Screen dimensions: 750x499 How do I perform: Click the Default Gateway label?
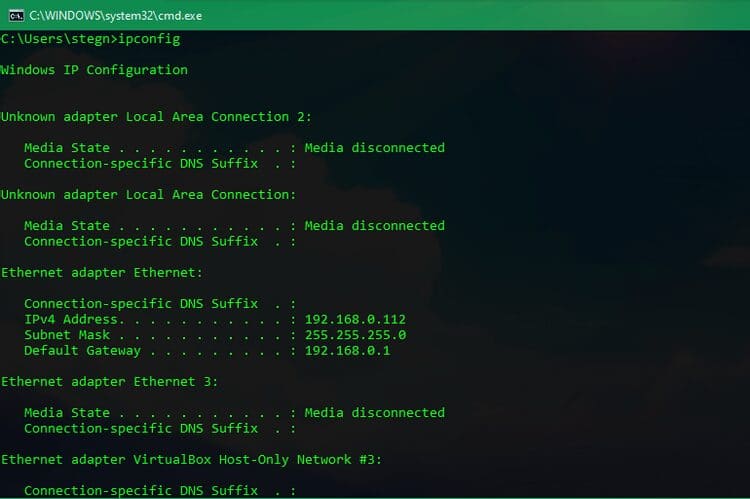82,351
